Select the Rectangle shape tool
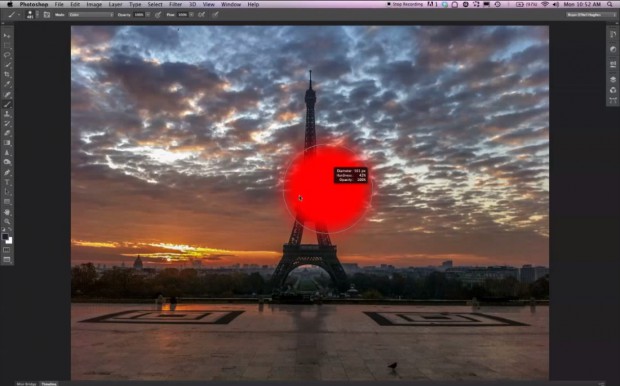The width and height of the screenshot is (620, 386). 7,202
